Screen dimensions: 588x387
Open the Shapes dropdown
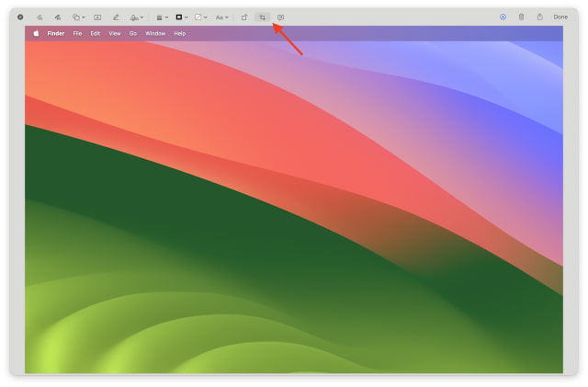pyautogui.click(x=78, y=17)
